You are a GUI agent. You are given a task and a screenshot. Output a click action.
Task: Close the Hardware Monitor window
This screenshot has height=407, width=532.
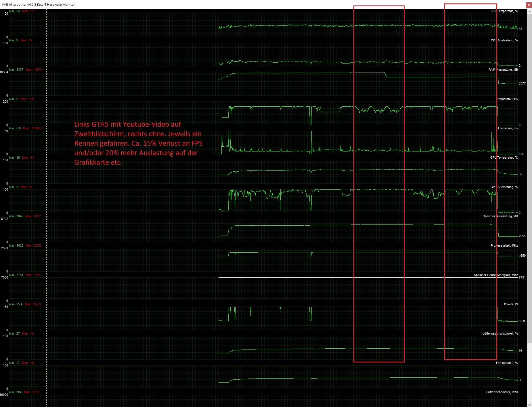(x=529, y=5)
